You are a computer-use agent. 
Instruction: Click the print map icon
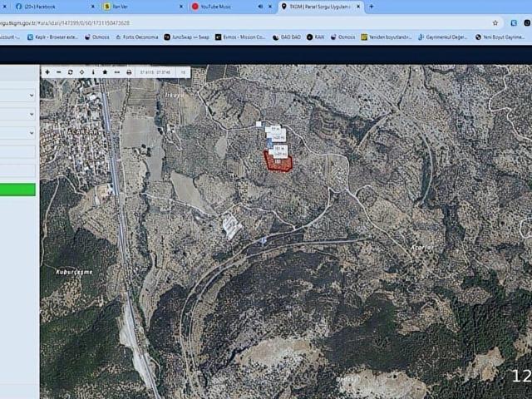pos(129,72)
